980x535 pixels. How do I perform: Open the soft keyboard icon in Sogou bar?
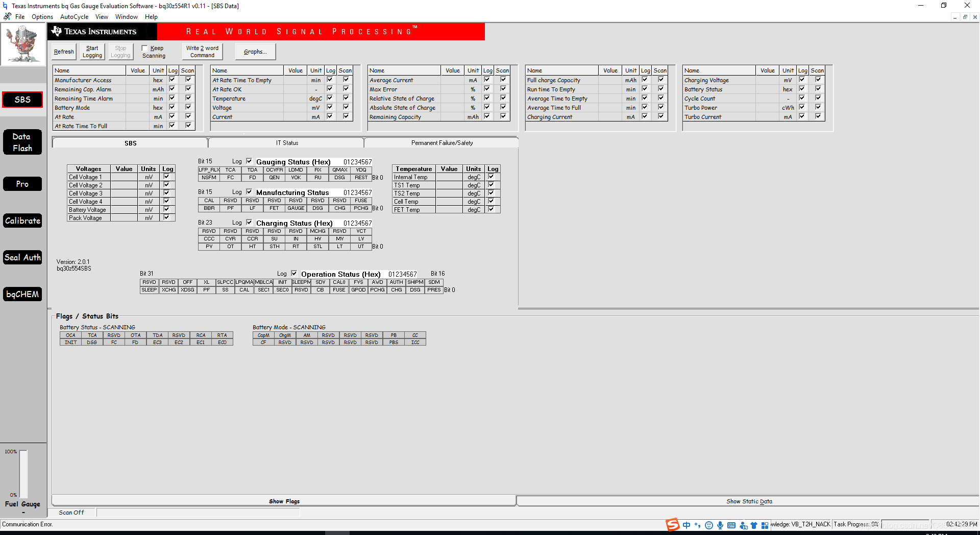(731, 525)
